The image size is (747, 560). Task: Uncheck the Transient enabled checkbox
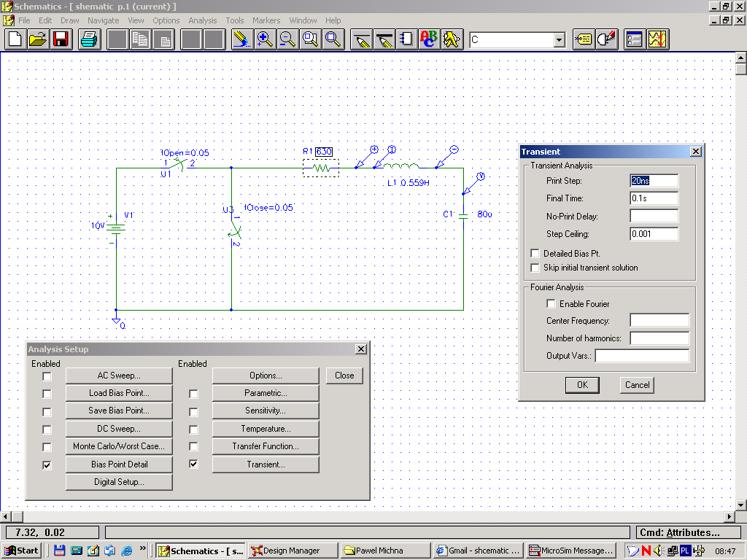point(193,464)
